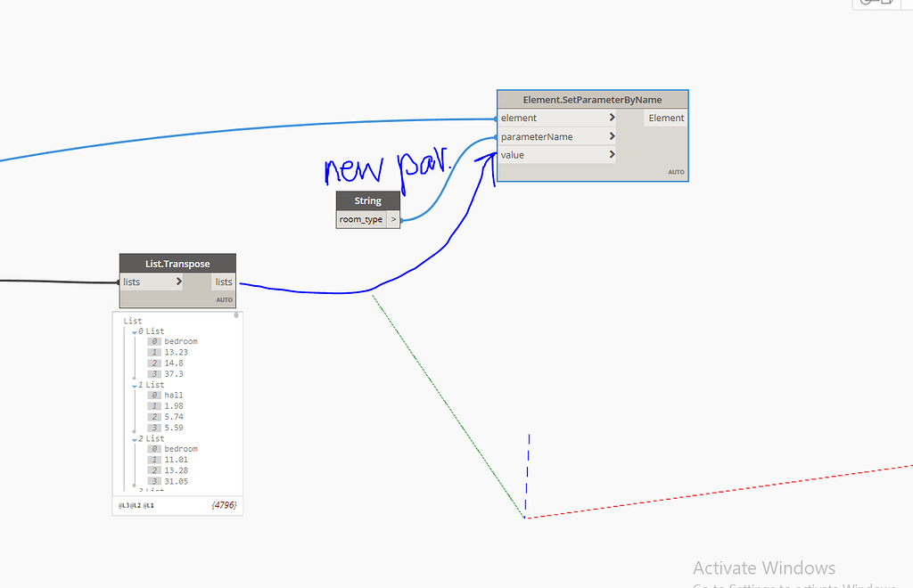Click the value input port arrow on Element.SetParameterByName
Image resolution: width=913 pixels, height=588 pixels.
613,154
